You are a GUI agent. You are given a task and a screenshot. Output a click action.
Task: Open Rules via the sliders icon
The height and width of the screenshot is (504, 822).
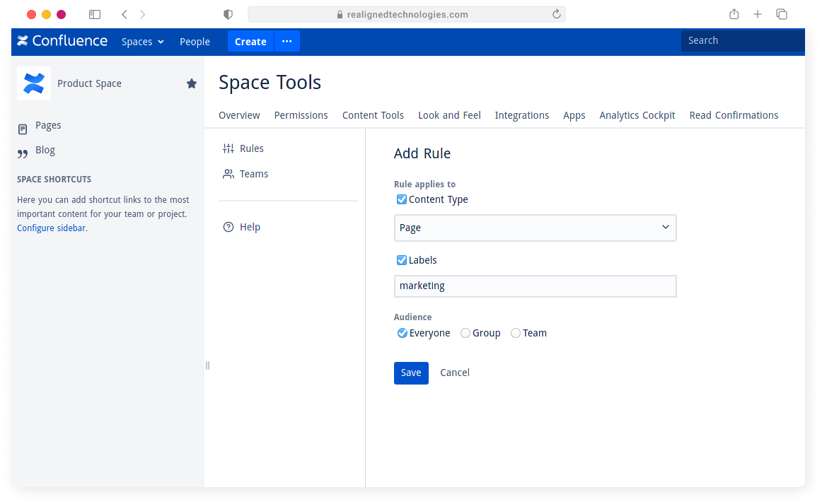(228, 148)
